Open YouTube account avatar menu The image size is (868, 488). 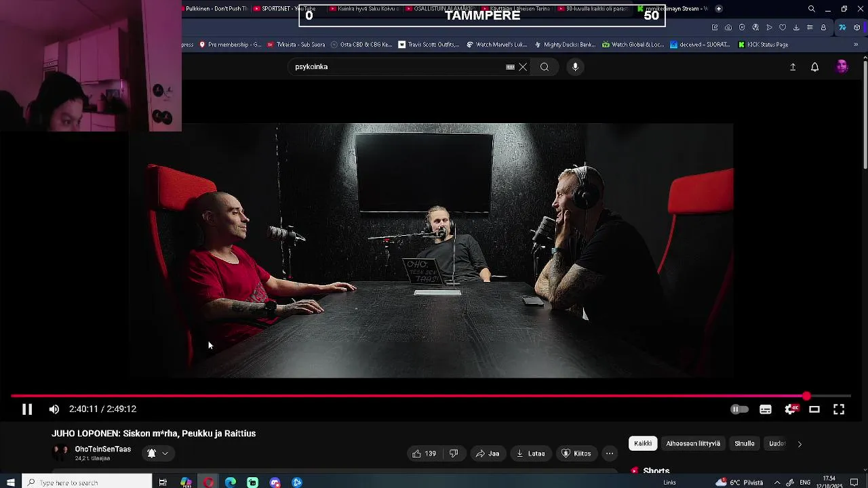[842, 66]
